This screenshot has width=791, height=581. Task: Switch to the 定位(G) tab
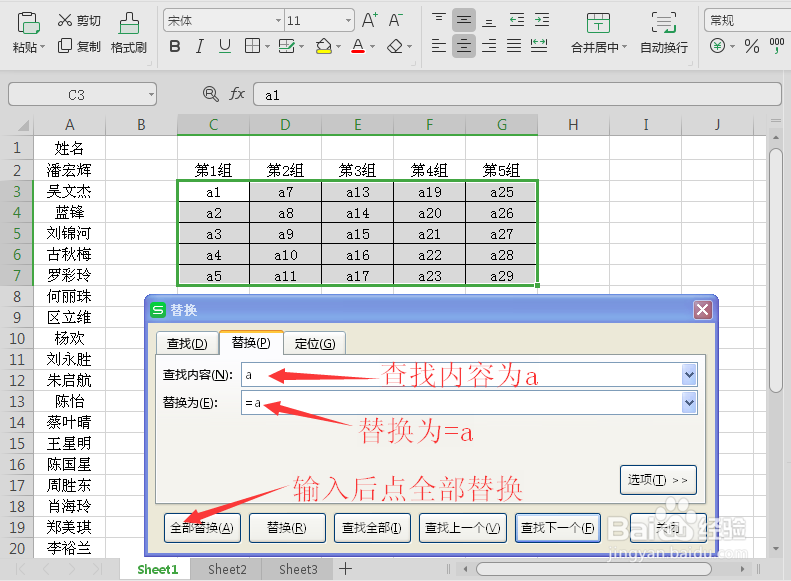[x=315, y=343]
